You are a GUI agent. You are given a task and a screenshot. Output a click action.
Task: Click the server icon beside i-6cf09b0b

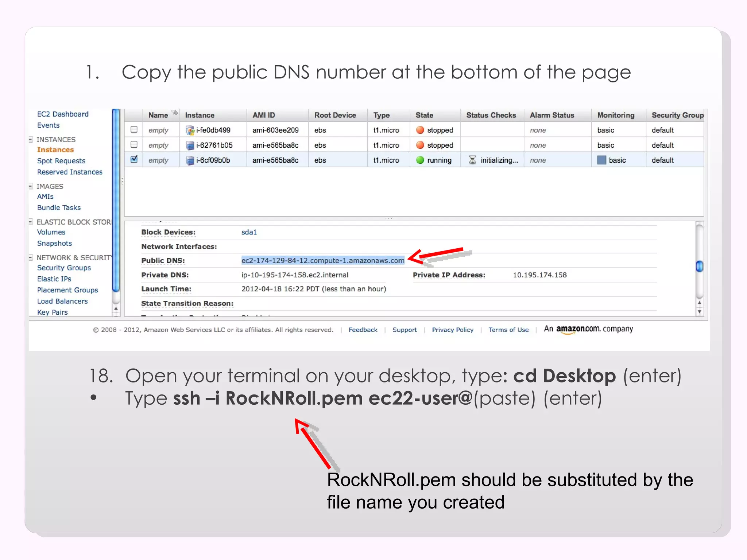tap(190, 160)
